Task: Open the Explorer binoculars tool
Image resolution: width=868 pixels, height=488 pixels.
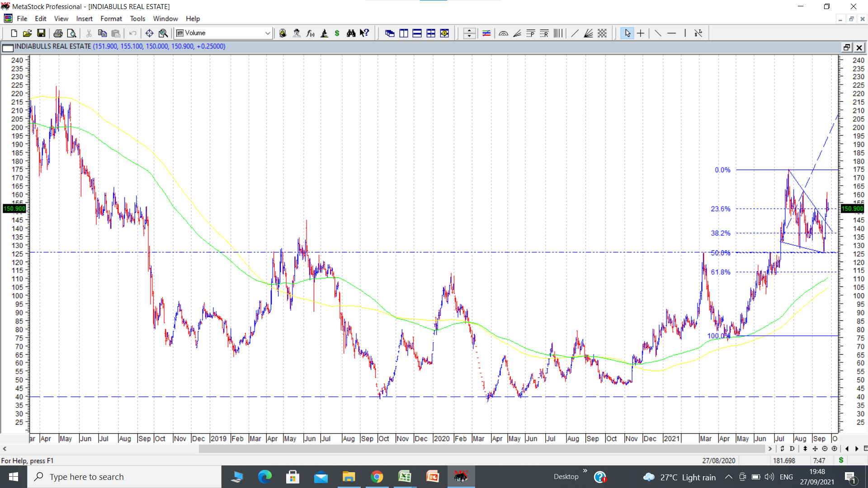Action: point(351,33)
